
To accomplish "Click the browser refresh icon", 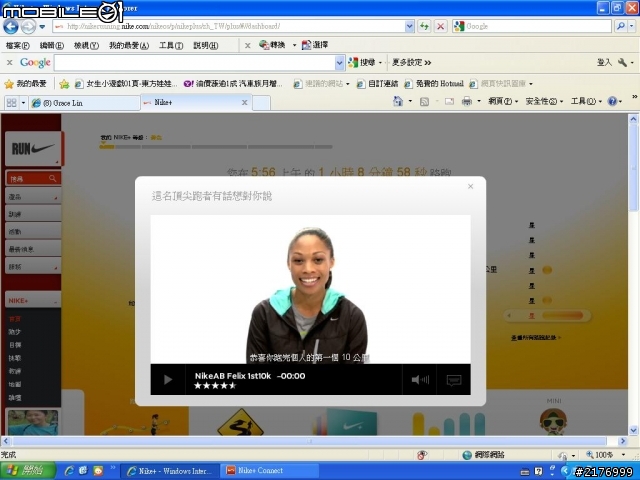I will pos(424,27).
